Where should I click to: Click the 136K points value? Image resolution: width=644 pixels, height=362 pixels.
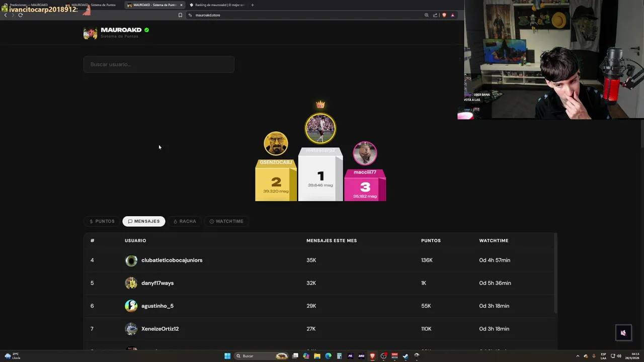click(427, 260)
